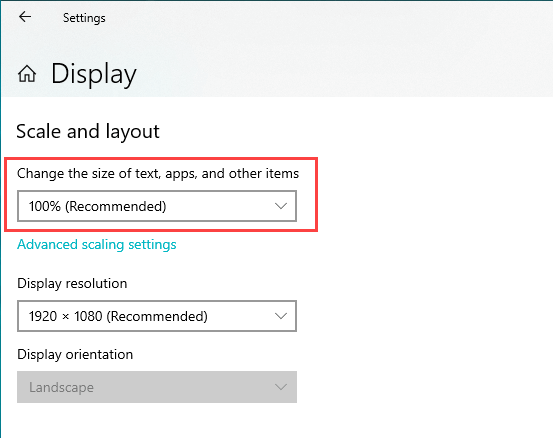This screenshot has height=438, width=553.
Task: Click the greyed-out Landscape orientation dropdown
Action: [157, 387]
